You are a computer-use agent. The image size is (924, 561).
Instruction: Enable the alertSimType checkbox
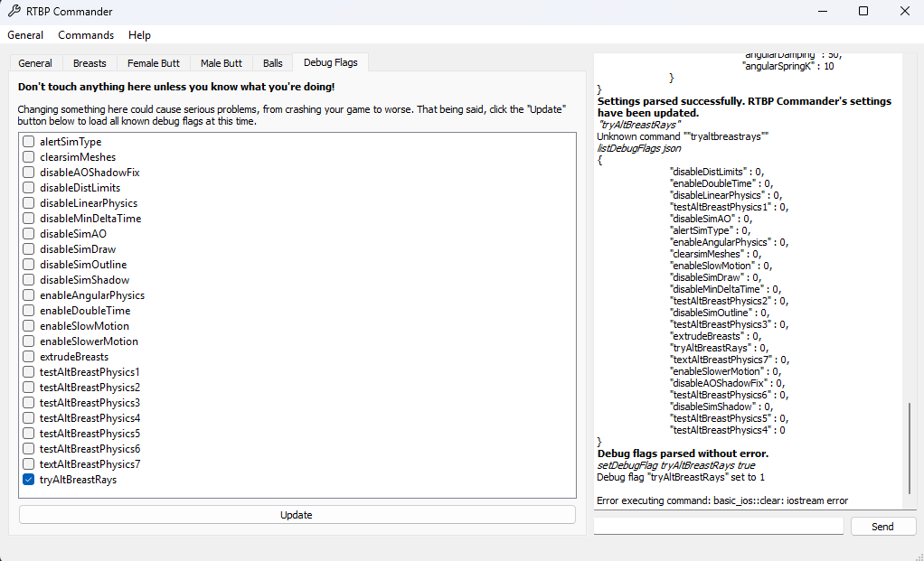28,141
